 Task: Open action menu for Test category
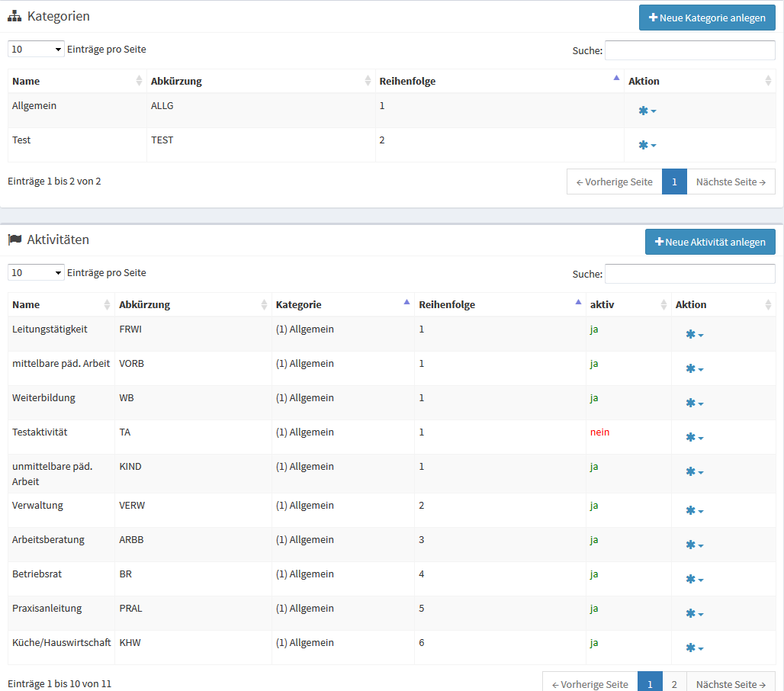[x=647, y=145]
